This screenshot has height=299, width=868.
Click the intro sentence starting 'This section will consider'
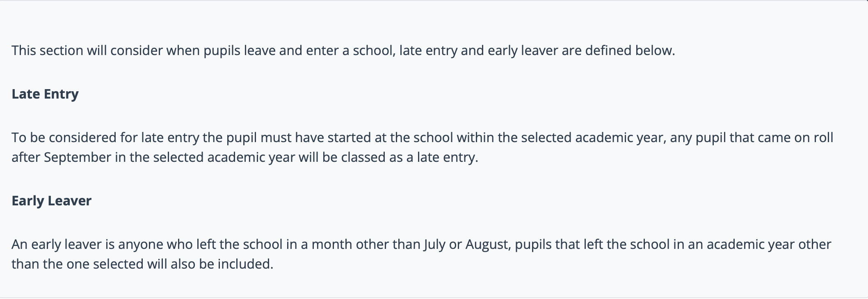pos(343,51)
